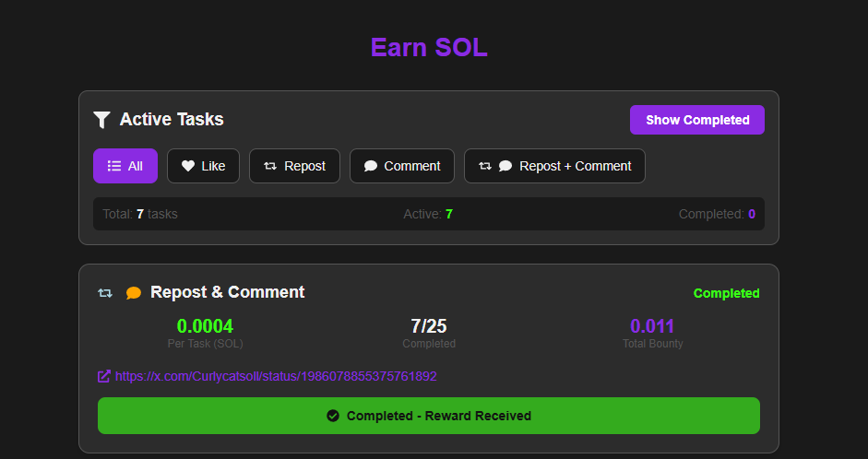868x459 pixels.
Task: Click the Per Task (SOL) label
Action: coord(205,344)
